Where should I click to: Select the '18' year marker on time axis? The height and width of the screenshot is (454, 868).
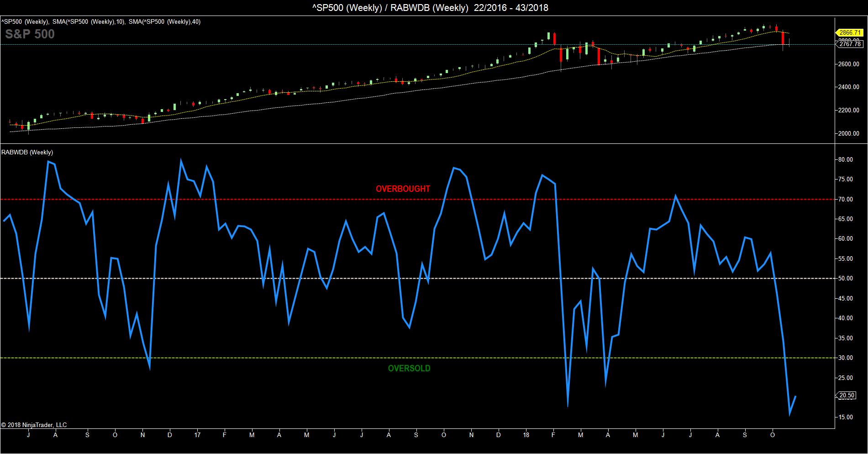click(526, 435)
